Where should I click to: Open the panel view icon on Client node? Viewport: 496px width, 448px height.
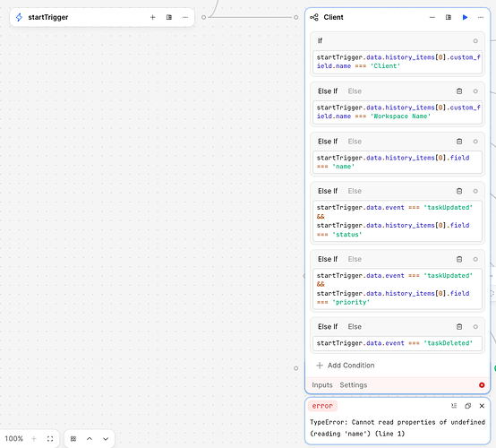pos(449,17)
